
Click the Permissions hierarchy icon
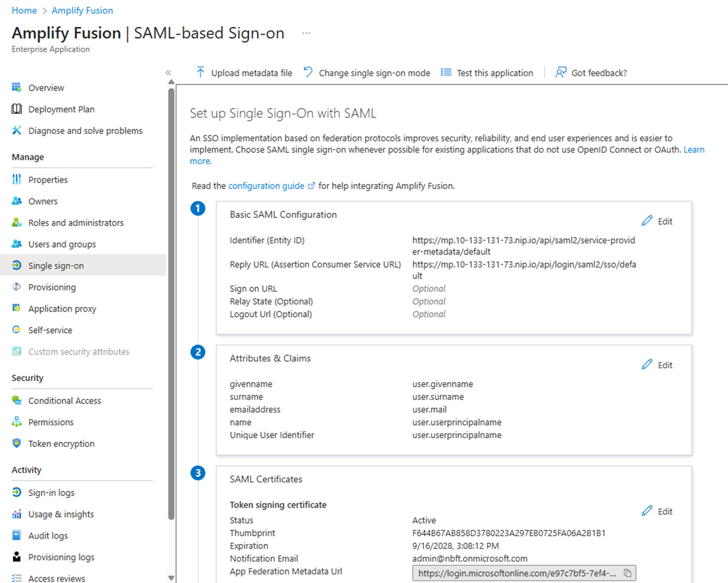point(16,422)
